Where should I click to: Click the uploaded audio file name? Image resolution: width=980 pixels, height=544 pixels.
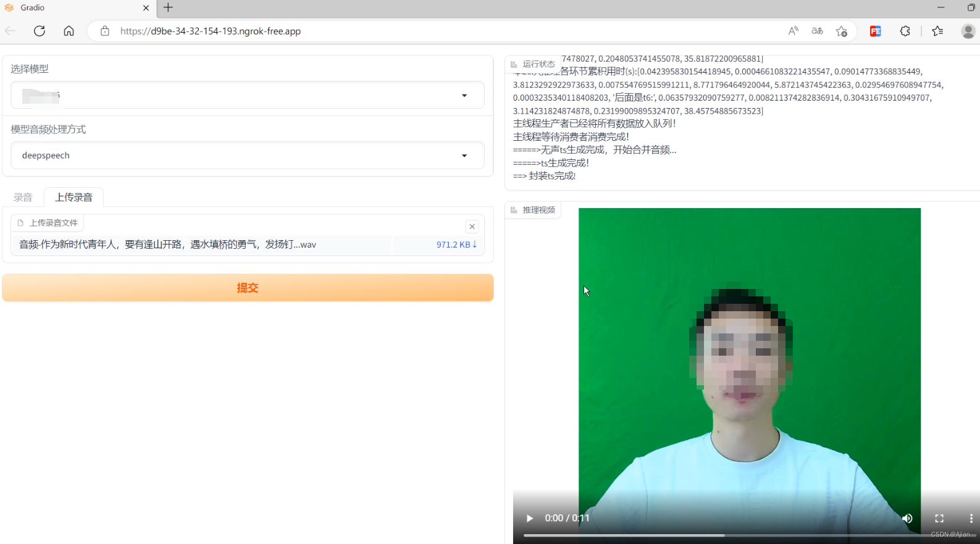coord(167,245)
